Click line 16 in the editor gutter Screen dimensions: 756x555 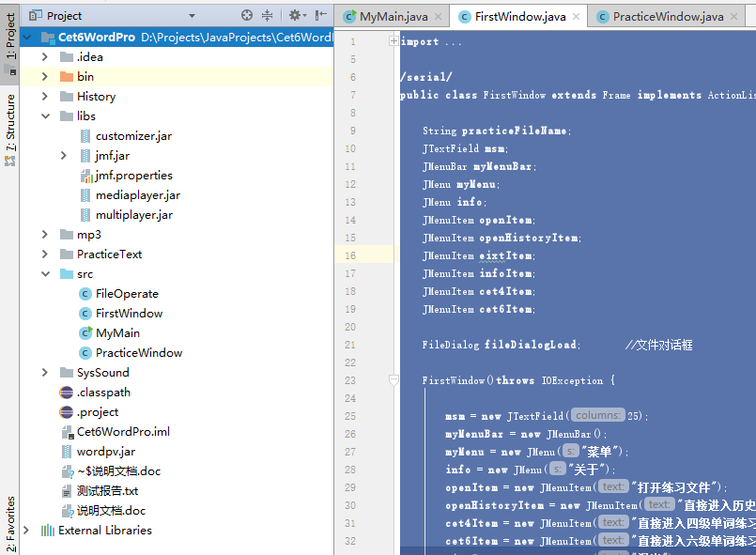[350, 255]
